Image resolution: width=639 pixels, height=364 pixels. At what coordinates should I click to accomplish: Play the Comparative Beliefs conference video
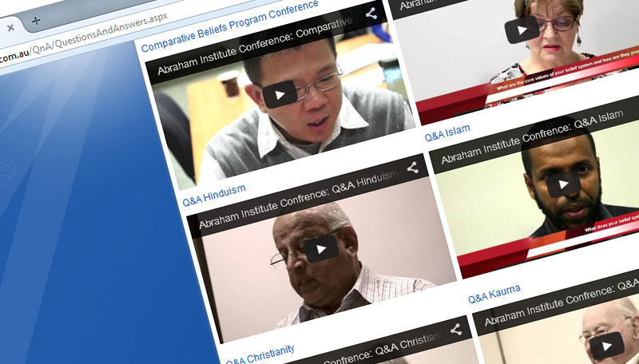280,94
